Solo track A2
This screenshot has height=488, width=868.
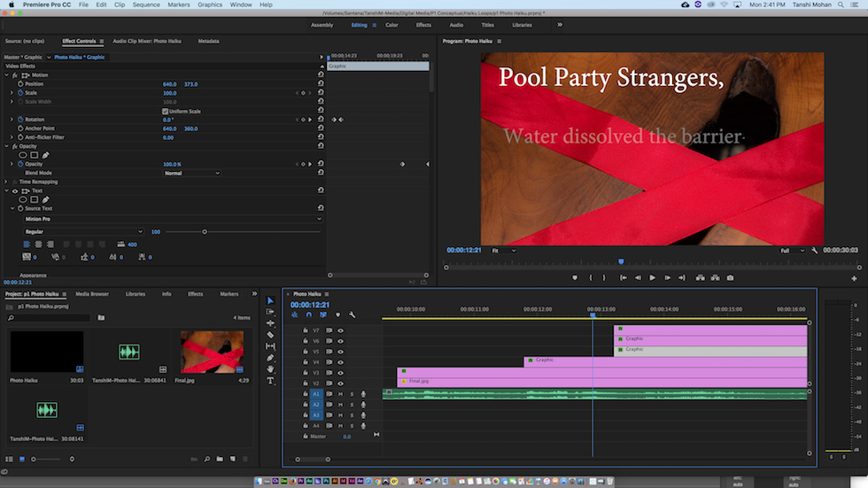click(x=352, y=405)
